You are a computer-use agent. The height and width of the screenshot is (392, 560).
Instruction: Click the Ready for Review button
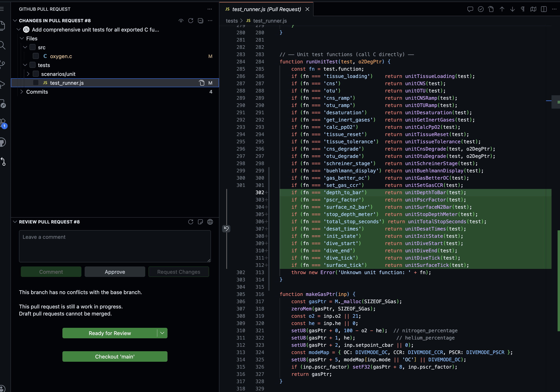[x=110, y=333]
